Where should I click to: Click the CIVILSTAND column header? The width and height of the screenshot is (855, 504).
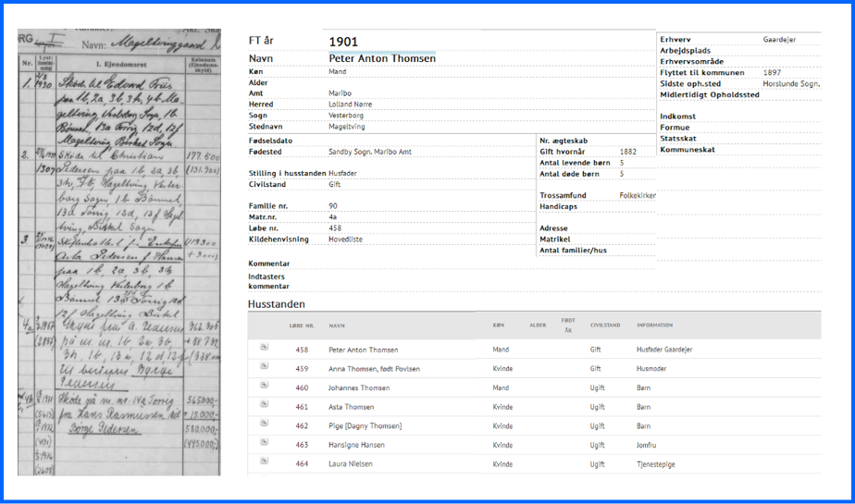(x=605, y=326)
